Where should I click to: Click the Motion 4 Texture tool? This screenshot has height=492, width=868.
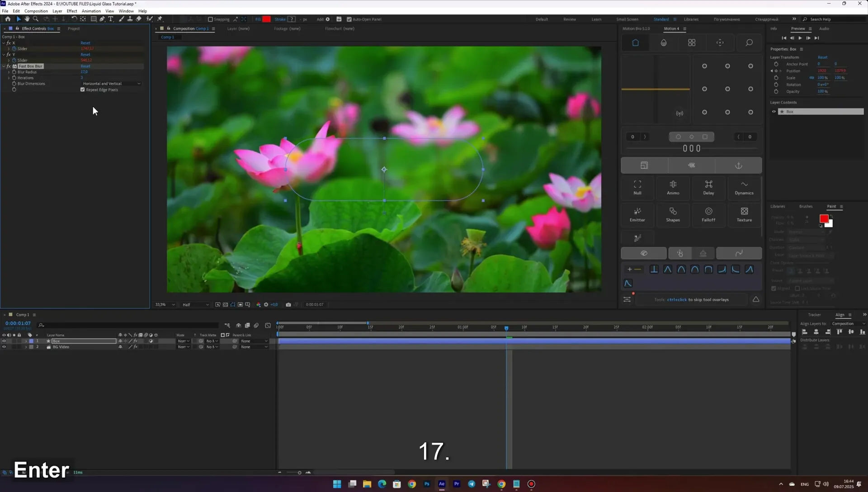point(744,214)
